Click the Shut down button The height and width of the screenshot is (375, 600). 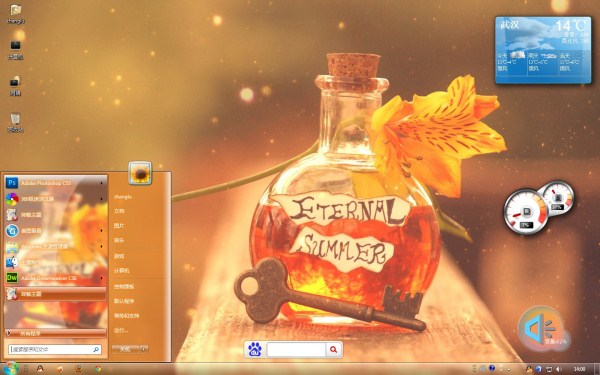[x=125, y=349]
